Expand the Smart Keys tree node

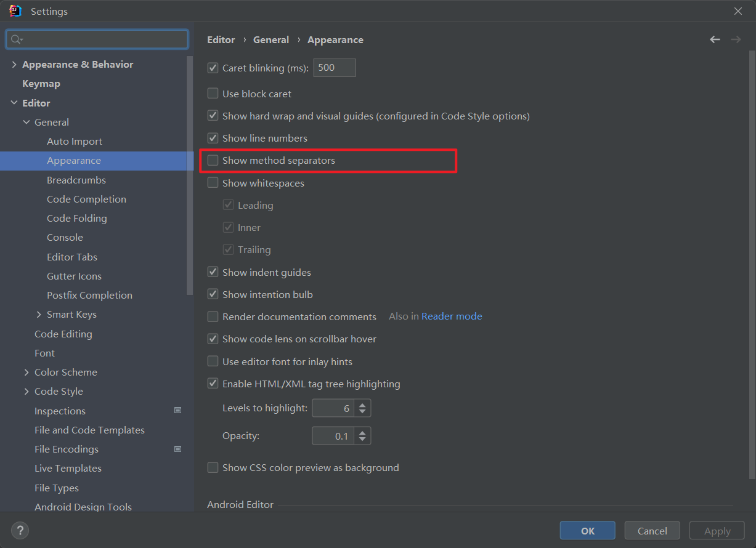pos(39,315)
